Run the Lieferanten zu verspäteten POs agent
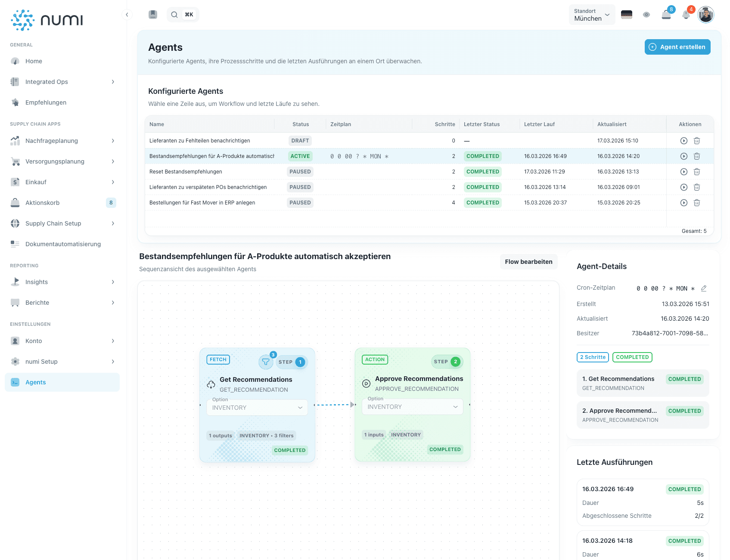730x560 pixels. tap(683, 187)
